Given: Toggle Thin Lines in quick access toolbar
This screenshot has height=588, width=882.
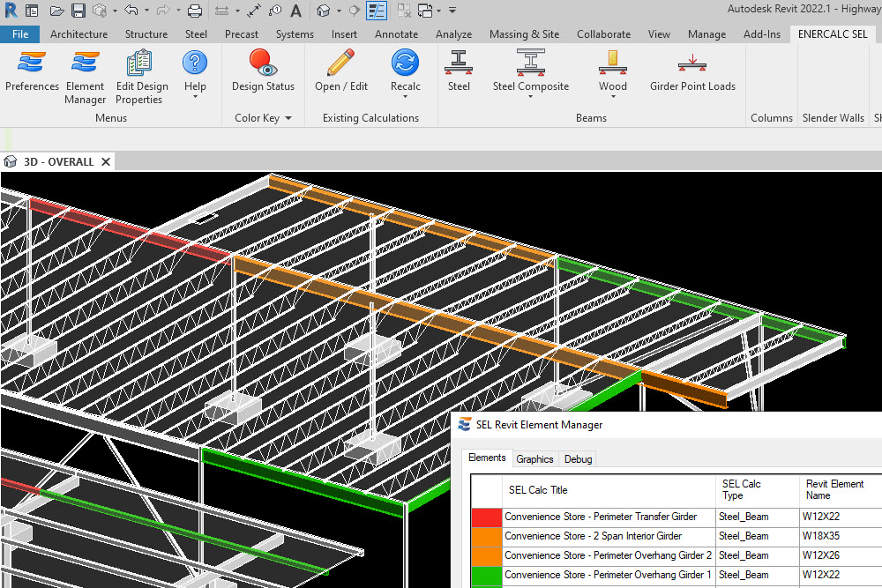Looking at the screenshot, I should click(377, 11).
